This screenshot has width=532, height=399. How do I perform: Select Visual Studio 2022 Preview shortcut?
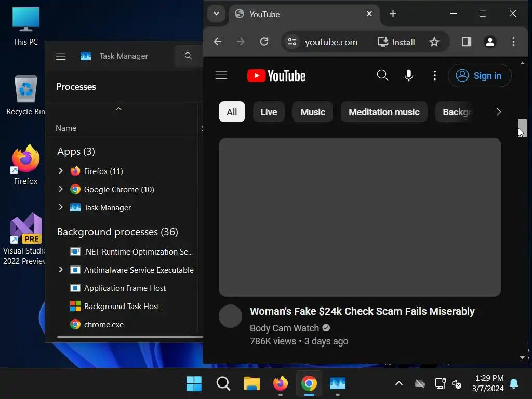pyautogui.click(x=24, y=239)
